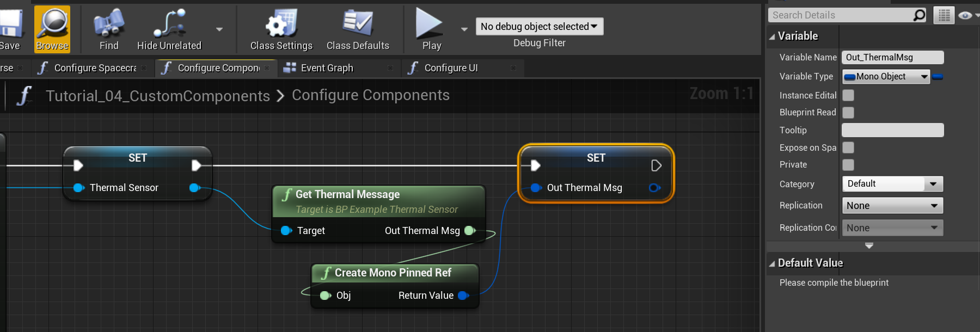Select the Create Mono Pinned Ref node header
The width and height of the screenshot is (980, 332).
tap(395, 273)
